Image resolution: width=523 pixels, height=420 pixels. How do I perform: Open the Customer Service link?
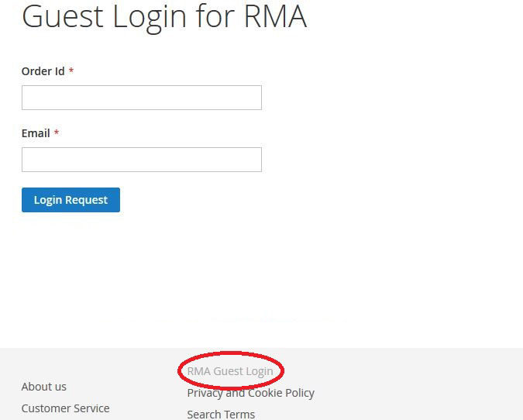pos(65,408)
